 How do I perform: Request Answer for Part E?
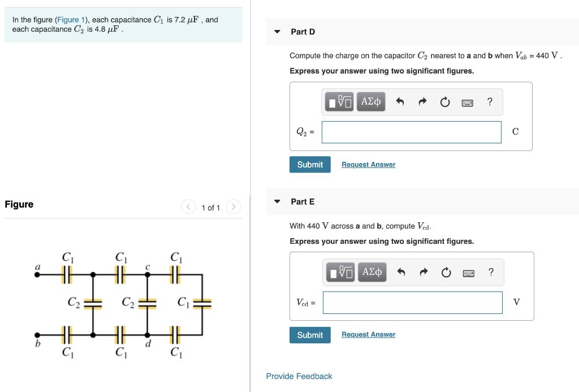pos(368,334)
